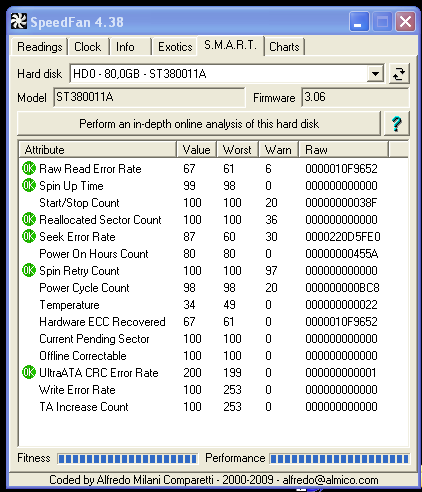Screen dimensions: 422x492
Task: Close the SpeedFan window
Action: click(405, 22)
